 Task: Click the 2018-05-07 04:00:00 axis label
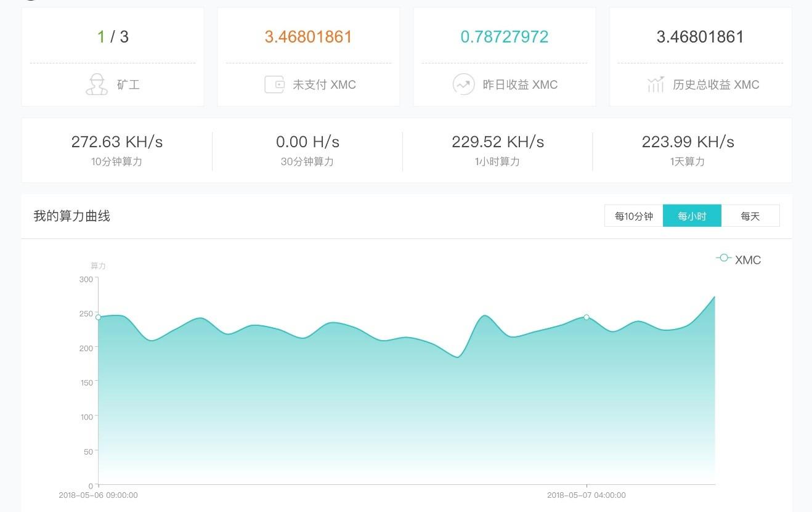pyautogui.click(x=587, y=495)
